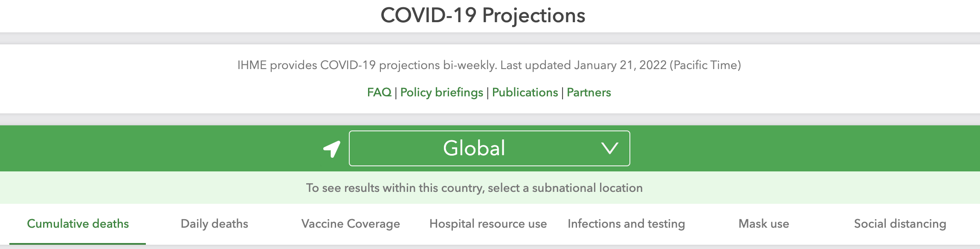
Task: View the Mask use tab
Action: coord(763,224)
